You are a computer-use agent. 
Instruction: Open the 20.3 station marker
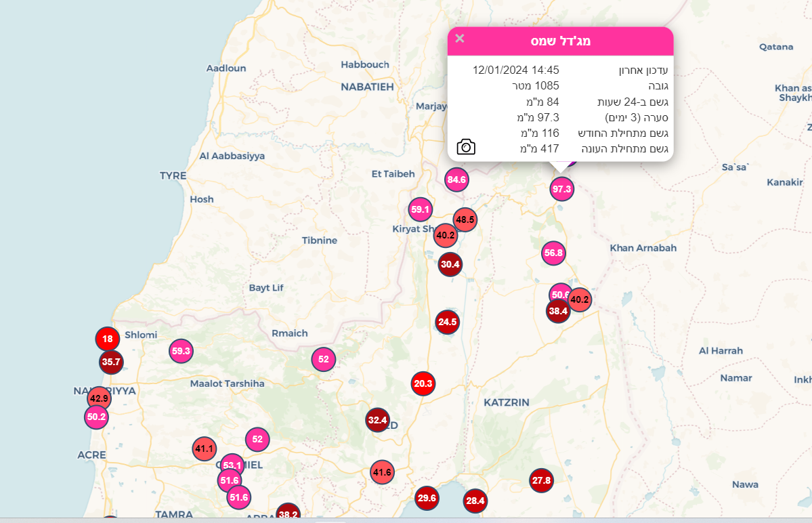(x=423, y=383)
